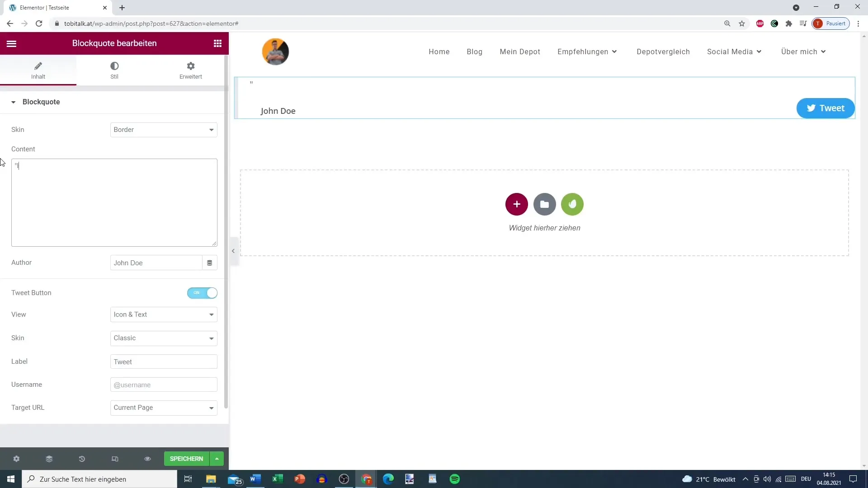Open the Mein Depot menu link
The height and width of the screenshot is (488, 868).
(520, 52)
